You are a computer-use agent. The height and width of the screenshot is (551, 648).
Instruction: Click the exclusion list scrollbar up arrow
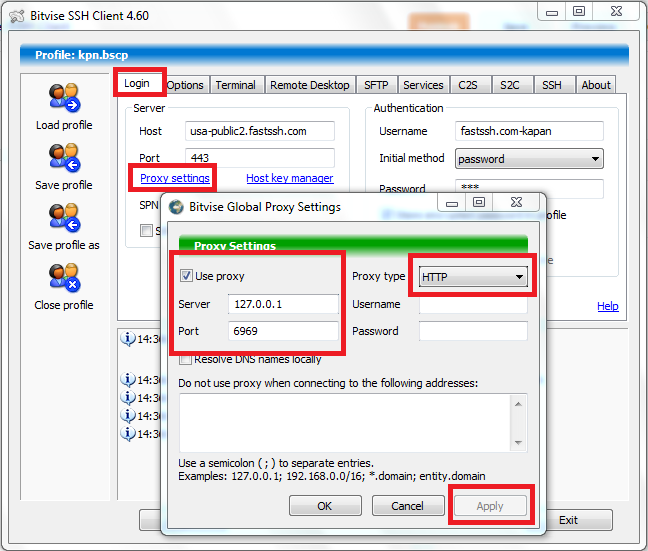(519, 404)
